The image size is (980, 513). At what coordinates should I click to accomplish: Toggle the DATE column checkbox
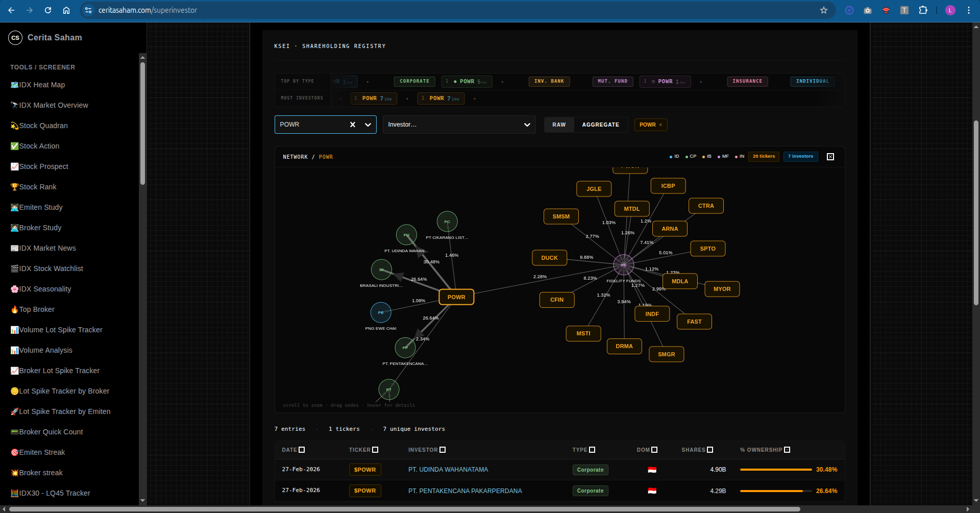302,450
